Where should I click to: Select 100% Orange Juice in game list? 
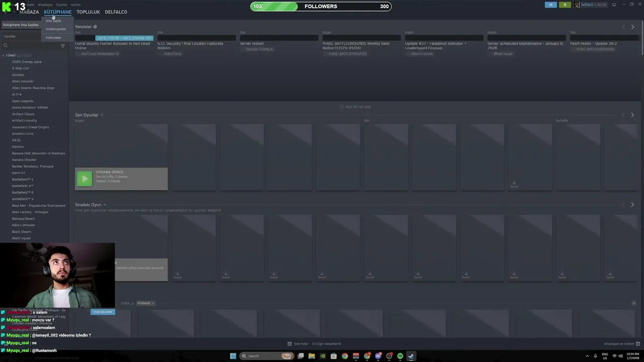(27, 62)
